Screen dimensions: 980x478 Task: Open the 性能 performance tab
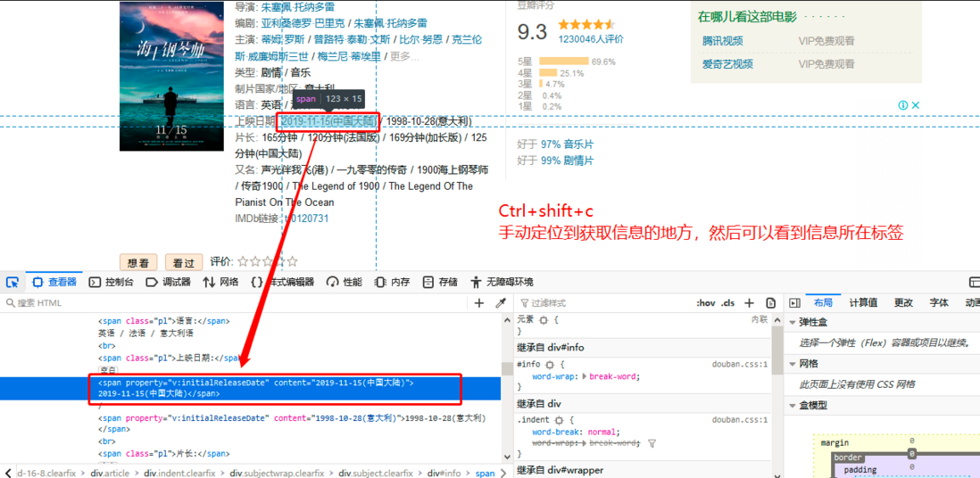[x=345, y=283]
